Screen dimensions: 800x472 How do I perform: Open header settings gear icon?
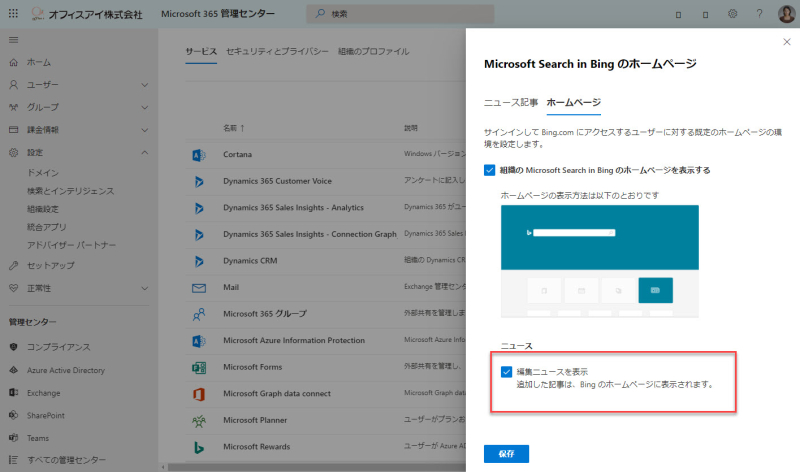pos(733,14)
